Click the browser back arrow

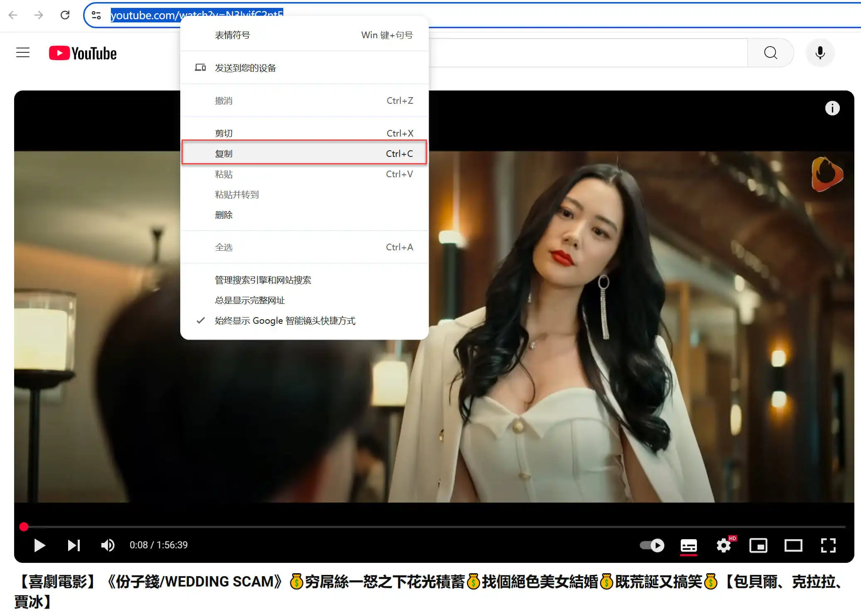click(x=13, y=15)
